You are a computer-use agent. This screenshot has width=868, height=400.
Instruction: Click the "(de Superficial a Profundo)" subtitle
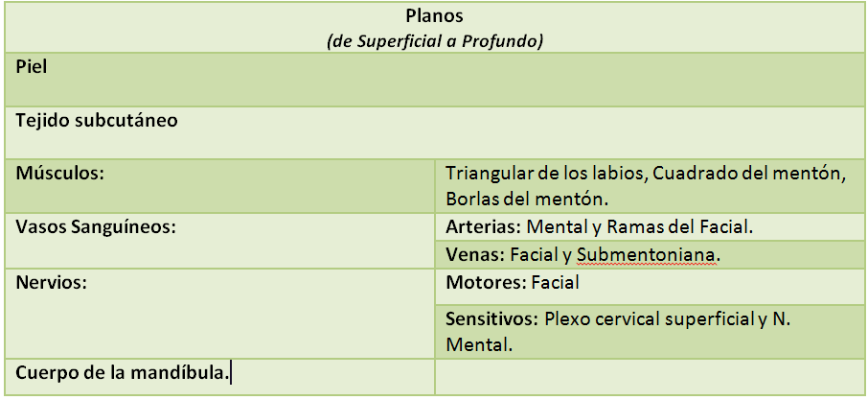(x=434, y=41)
